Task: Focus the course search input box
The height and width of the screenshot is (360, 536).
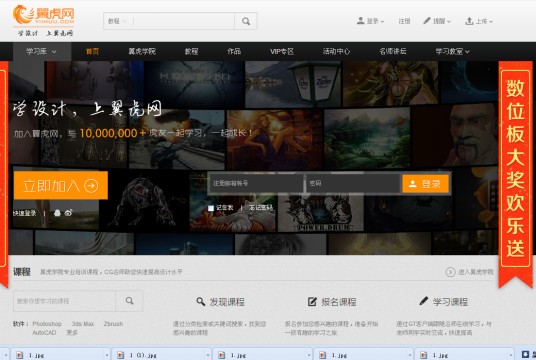Action: [x=64, y=301]
